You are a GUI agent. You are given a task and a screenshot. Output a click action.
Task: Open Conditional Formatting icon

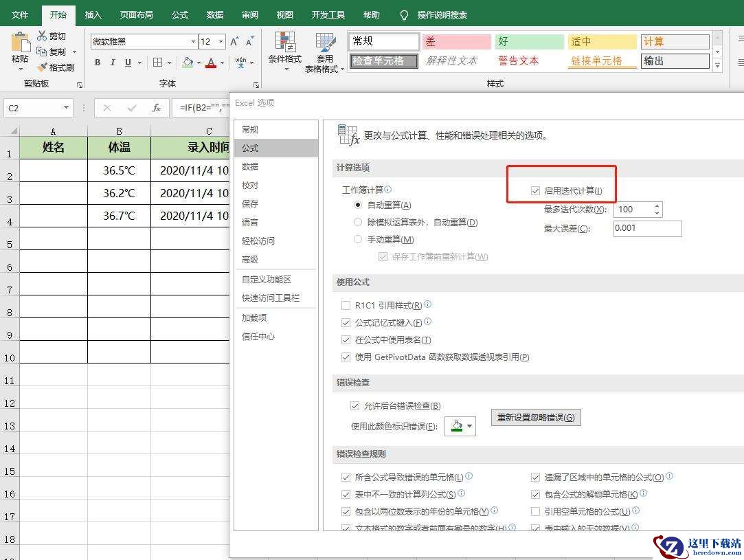click(x=284, y=43)
